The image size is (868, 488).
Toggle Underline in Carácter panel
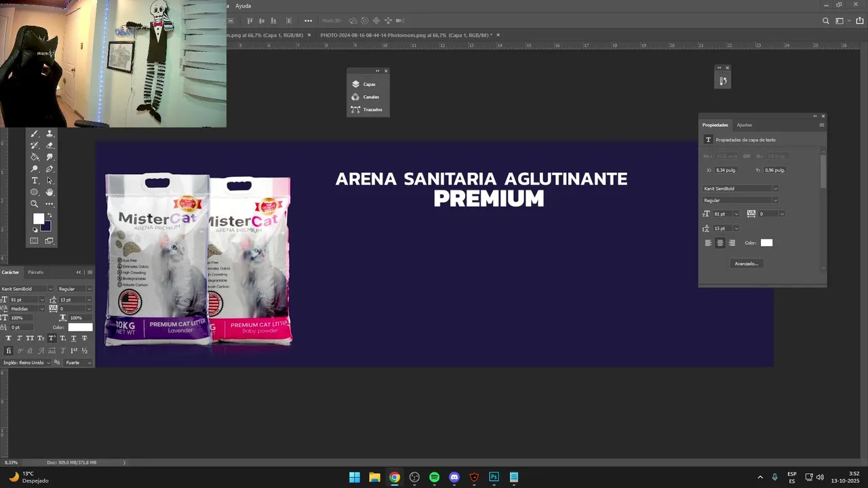[x=74, y=338]
